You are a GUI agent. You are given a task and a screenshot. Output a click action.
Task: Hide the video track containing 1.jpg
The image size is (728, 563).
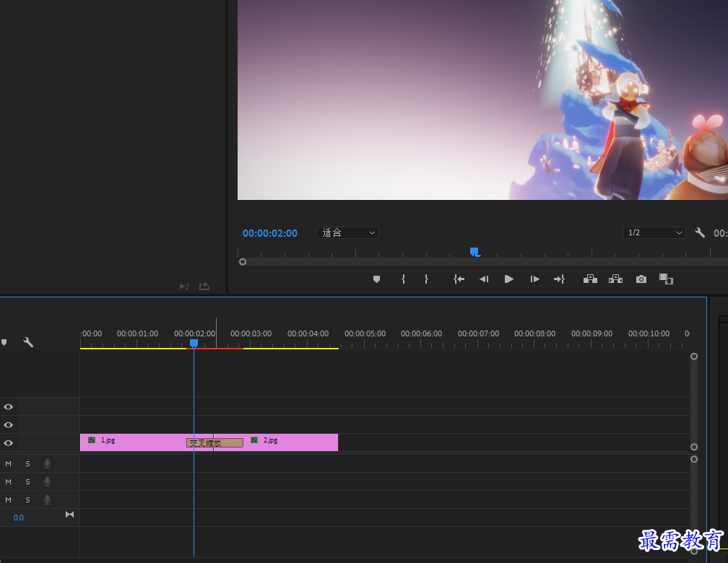click(x=9, y=442)
